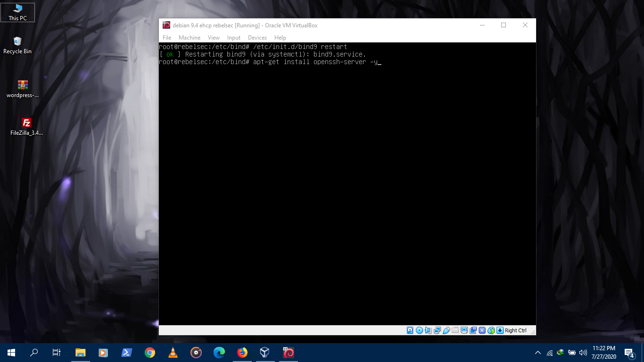Toggle keyboard capture via the status icon

(x=499, y=330)
